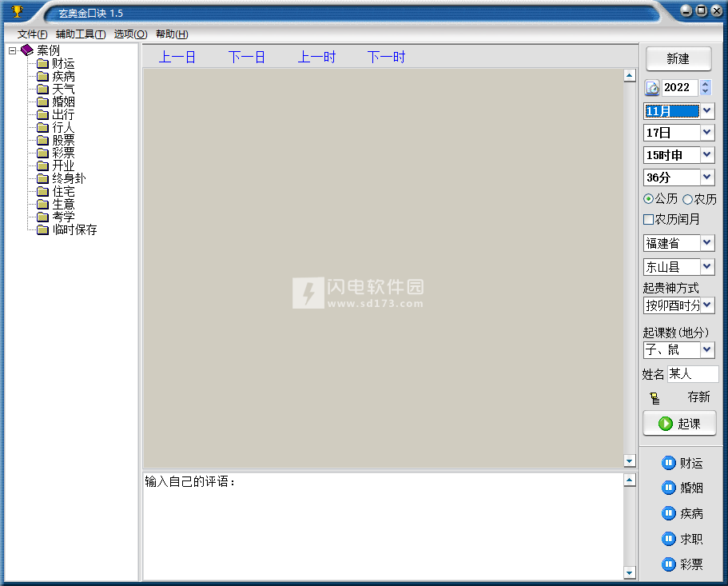Open the 文件(F) menu
This screenshot has height=586, width=728.
[x=33, y=34]
